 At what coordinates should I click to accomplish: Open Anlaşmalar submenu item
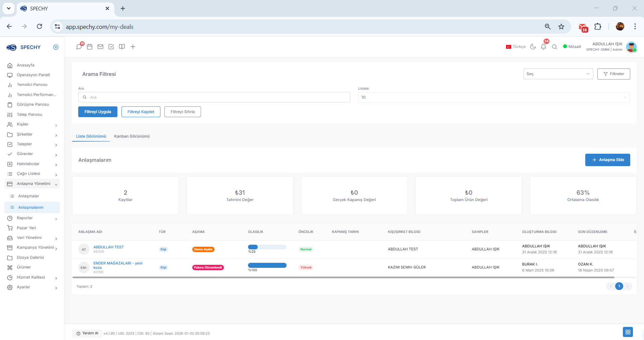pyautogui.click(x=32, y=196)
